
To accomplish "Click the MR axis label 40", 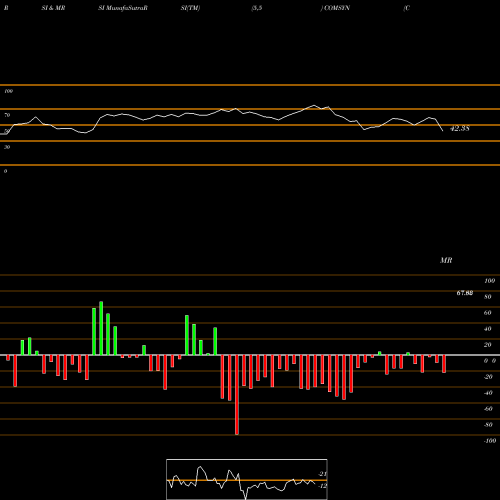I will [487, 329].
